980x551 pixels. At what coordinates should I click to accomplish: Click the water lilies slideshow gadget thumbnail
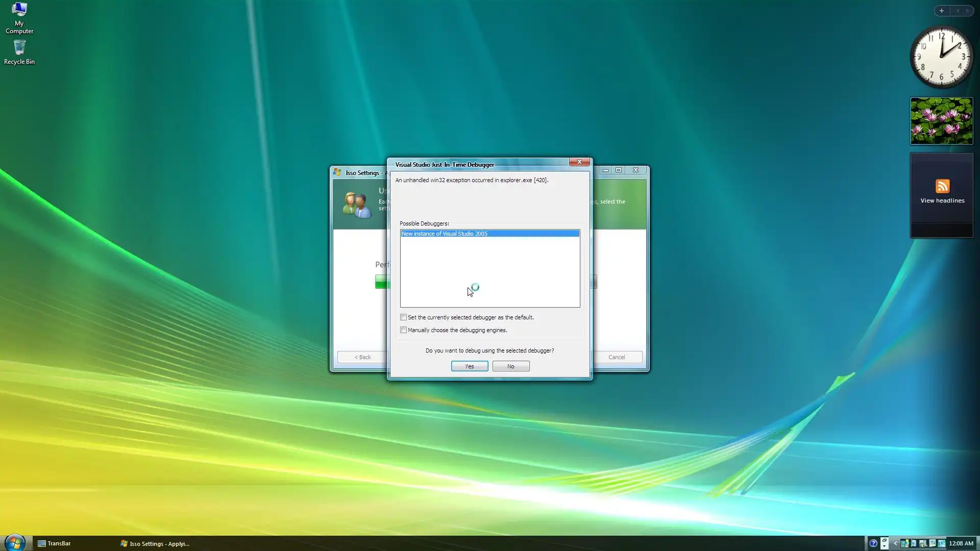pos(941,121)
